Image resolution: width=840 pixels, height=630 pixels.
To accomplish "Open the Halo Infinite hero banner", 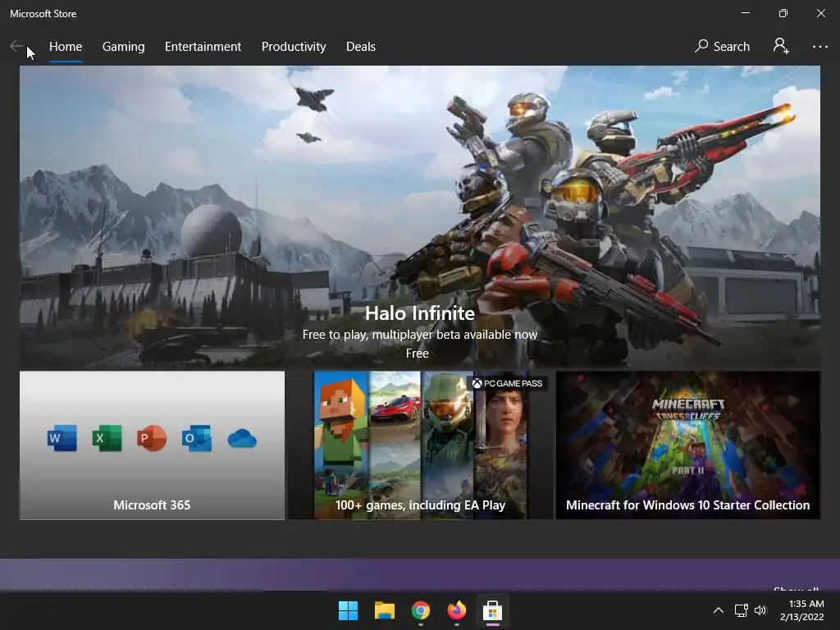I will [x=419, y=217].
